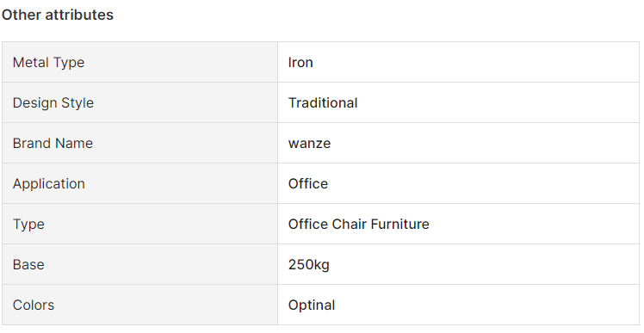Screen dimensions: 644x333
Task: Click the wanze brand value
Action: [x=309, y=144]
